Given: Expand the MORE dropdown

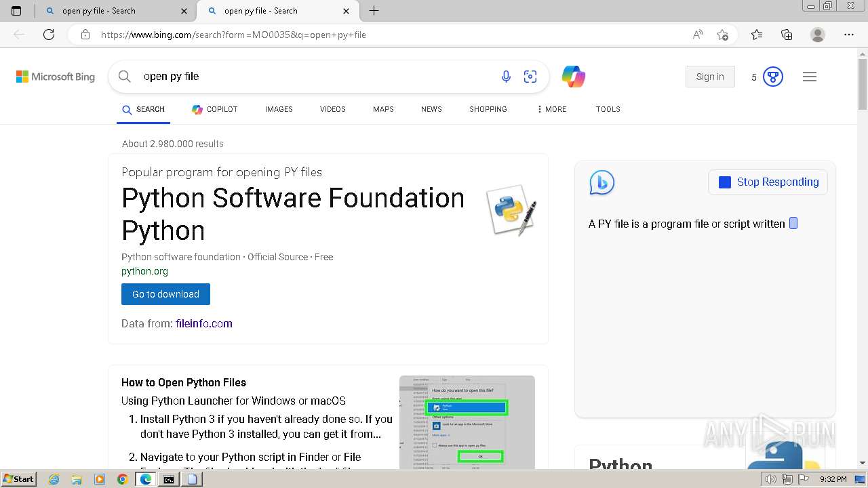Looking at the screenshot, I should point(551,109).
